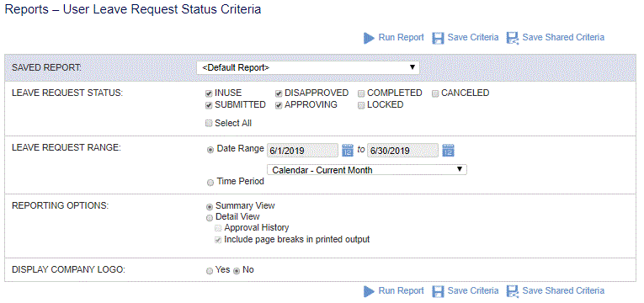Click the top Save Criteria floppy disk icon

coord(439,38)
